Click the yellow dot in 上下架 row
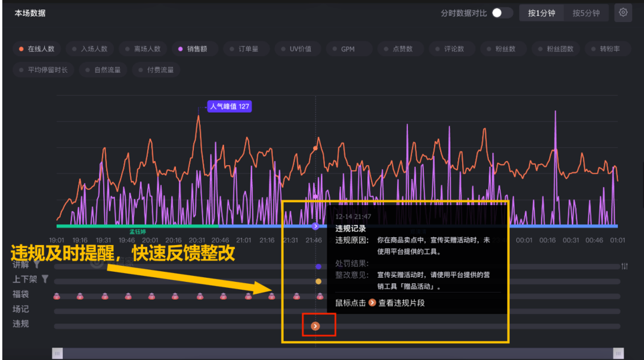The image size is (644, 360). tap(318, 281)
